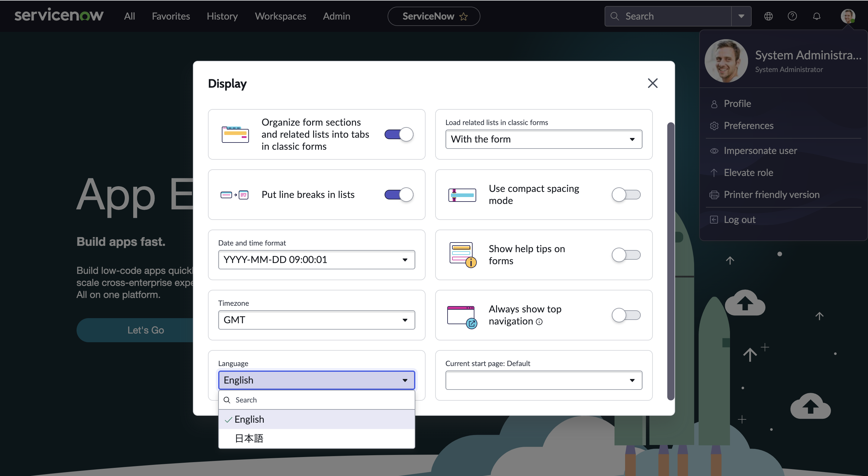
Task: Click the Display dialog vertical scrollbar
Action: pyautogui.click(x=671, y=261)
